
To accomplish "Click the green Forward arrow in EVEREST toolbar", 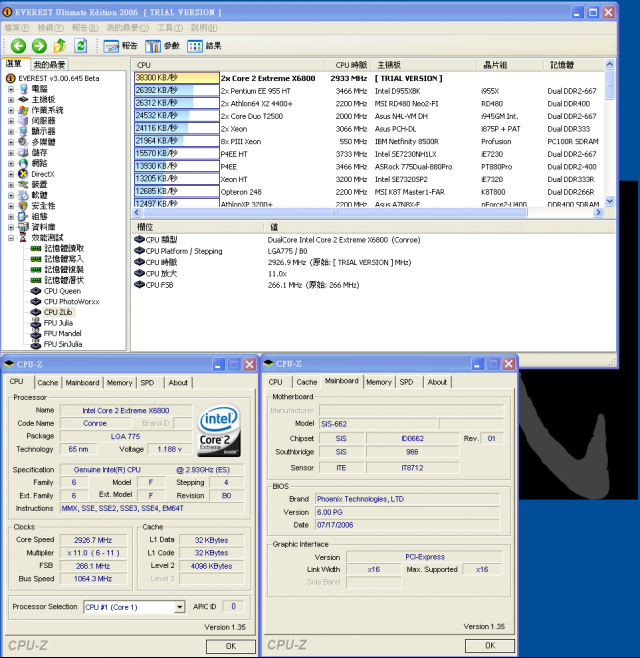I will click(x=39, y=45).
